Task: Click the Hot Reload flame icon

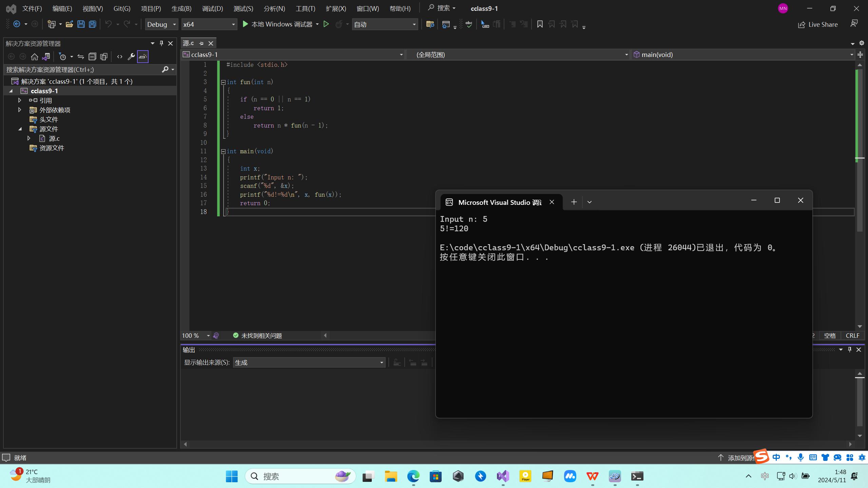Action: (x=339, y=24)
